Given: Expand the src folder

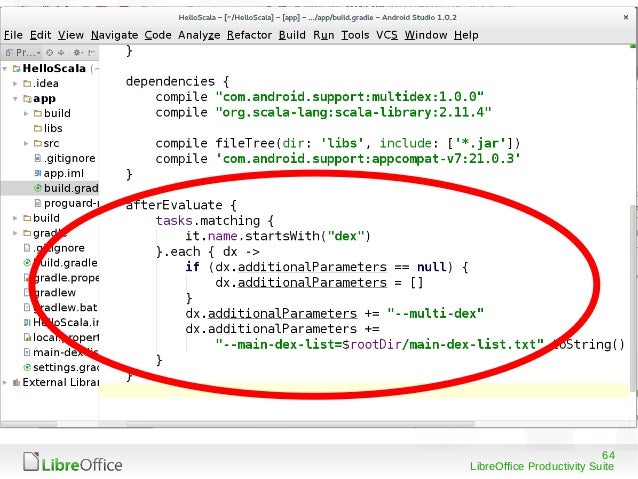Looking at the screenshot, I should coord(26,143).
